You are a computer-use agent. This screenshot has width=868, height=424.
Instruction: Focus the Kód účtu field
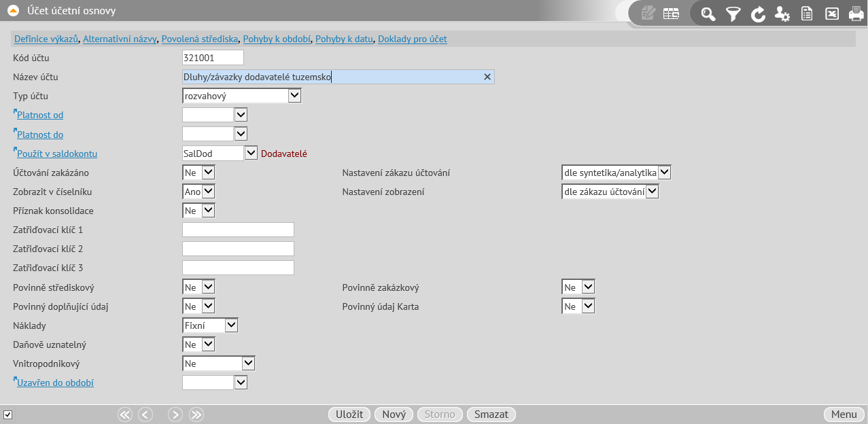pyautogui.click(x=213, y=58)
